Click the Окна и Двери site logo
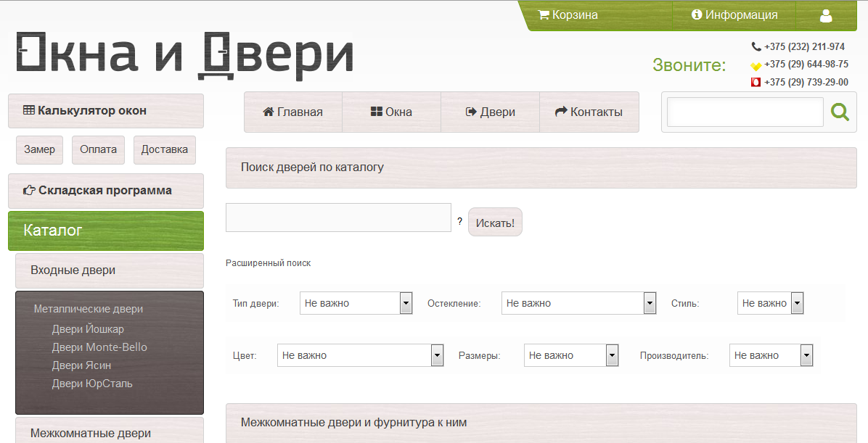The width and height of the screenshot is (868, 443). click(x=184, y=55)
